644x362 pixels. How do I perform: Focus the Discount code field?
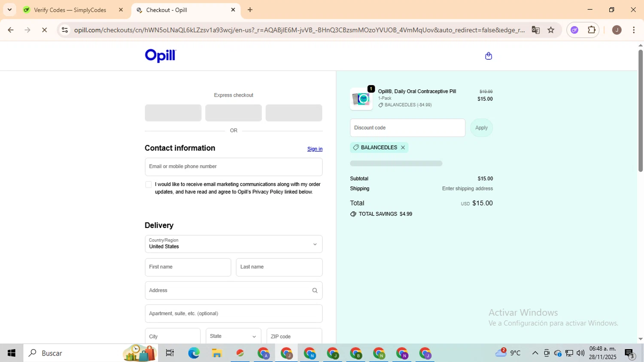point(407,128)
